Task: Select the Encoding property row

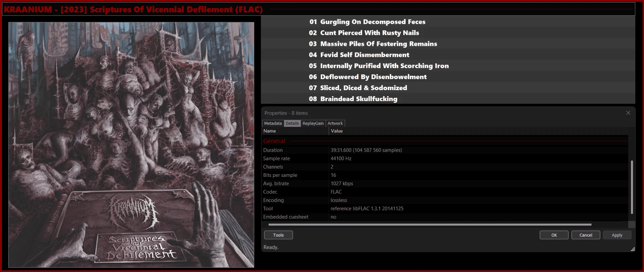Action: [x=445, y=200]
